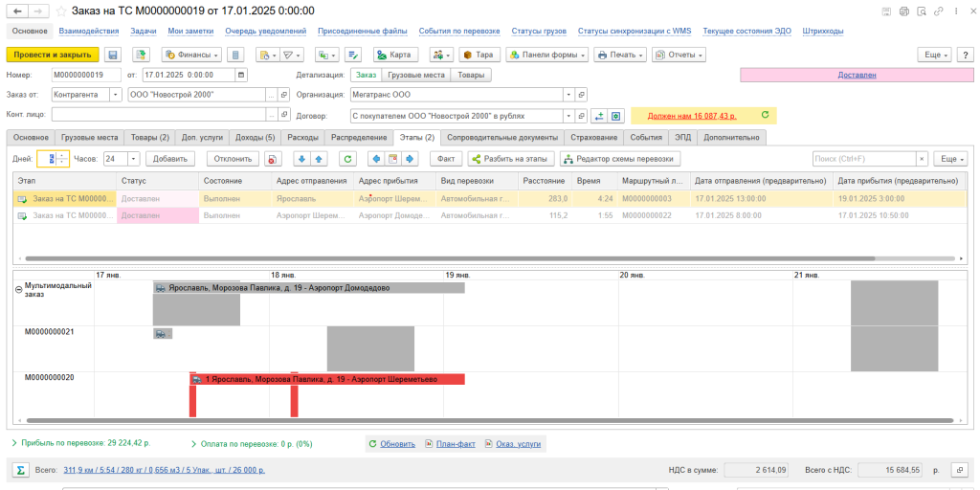Open the Финансы dropdown menu
This screenshot has height=490, width=980.
192,55
